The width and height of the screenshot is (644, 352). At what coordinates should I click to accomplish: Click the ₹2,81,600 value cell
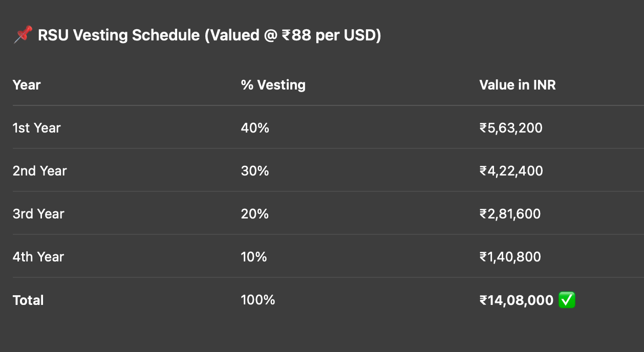click(510, 214)
